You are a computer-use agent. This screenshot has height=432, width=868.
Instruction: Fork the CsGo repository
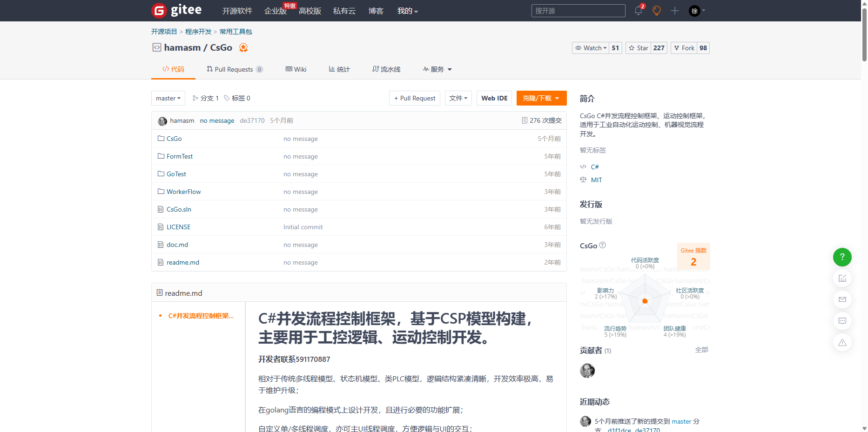(684, 48)
